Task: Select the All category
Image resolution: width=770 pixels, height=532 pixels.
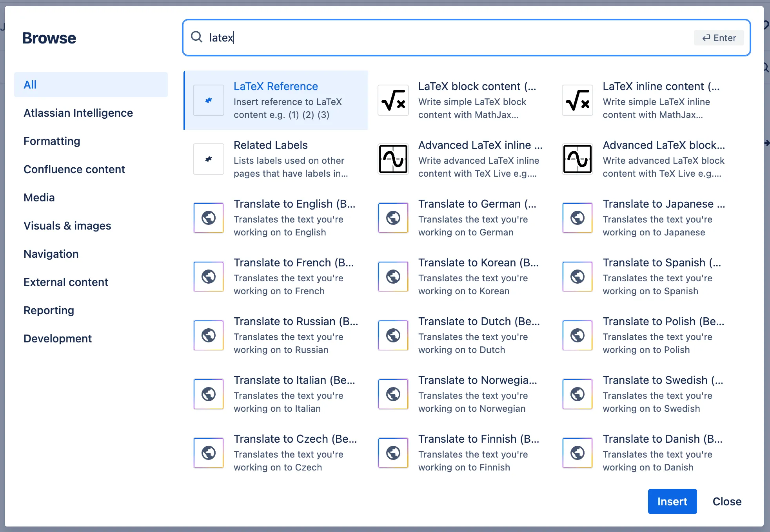Action: (91, 85)
